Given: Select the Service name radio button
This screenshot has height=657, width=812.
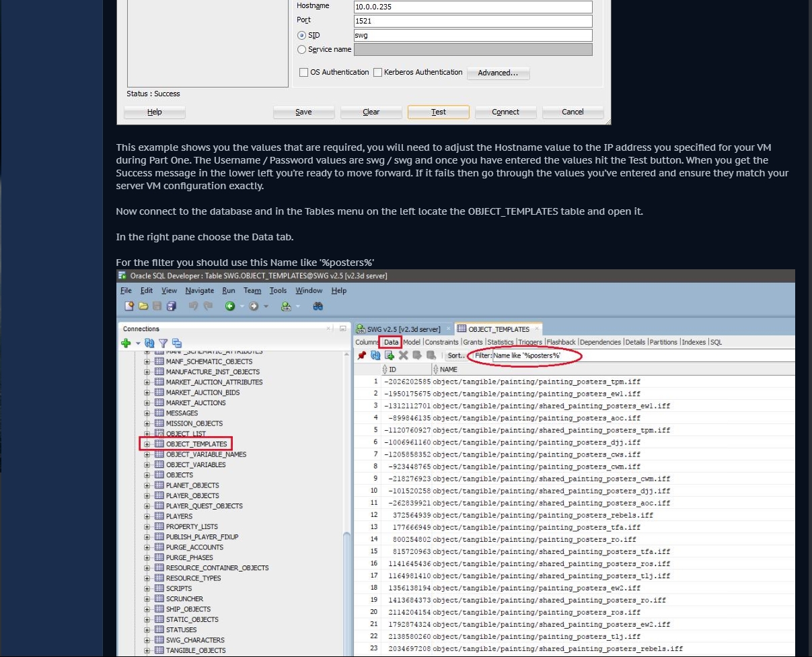Looking at the screenshot, I should (301, 49).
